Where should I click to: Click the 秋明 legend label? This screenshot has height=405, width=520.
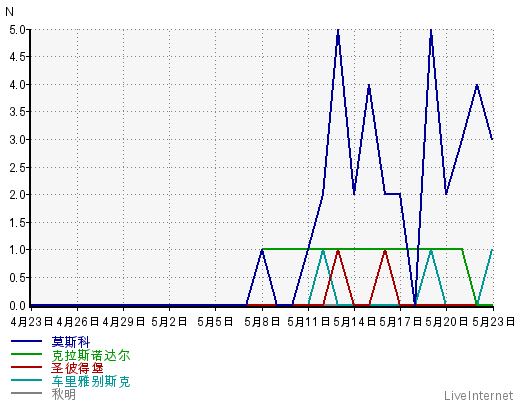pyautogui.click(x=64, y=394)
